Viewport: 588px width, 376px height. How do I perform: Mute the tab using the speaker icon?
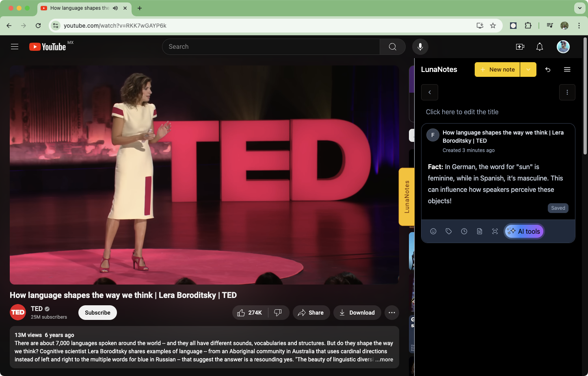(115, 8)
